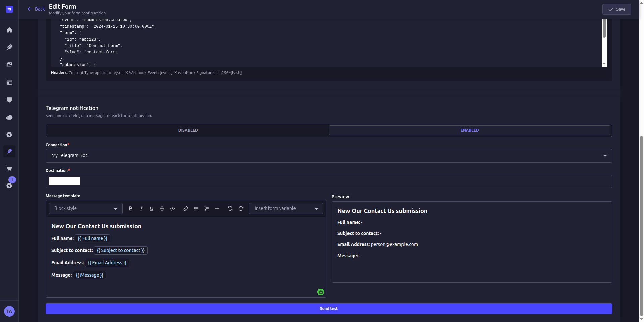Toggle italic formatting in message template
The height and width of the screenshot is (322, 644).
[141, 209]
